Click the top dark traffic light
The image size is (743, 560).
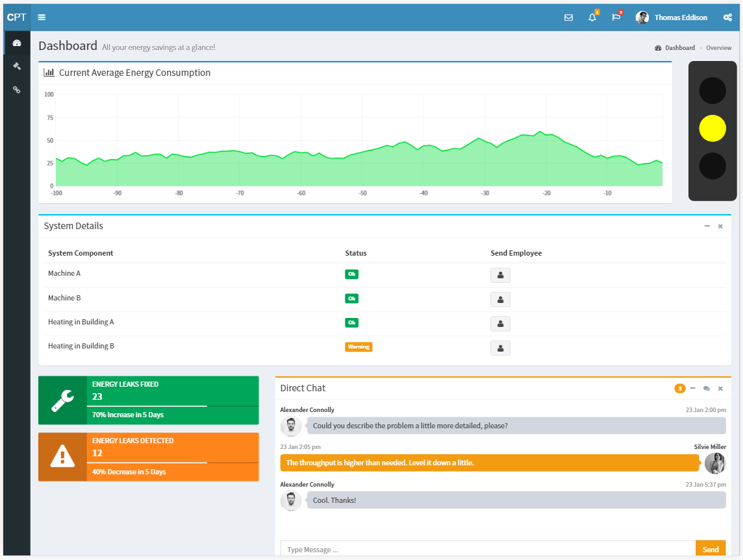(712, 90)
